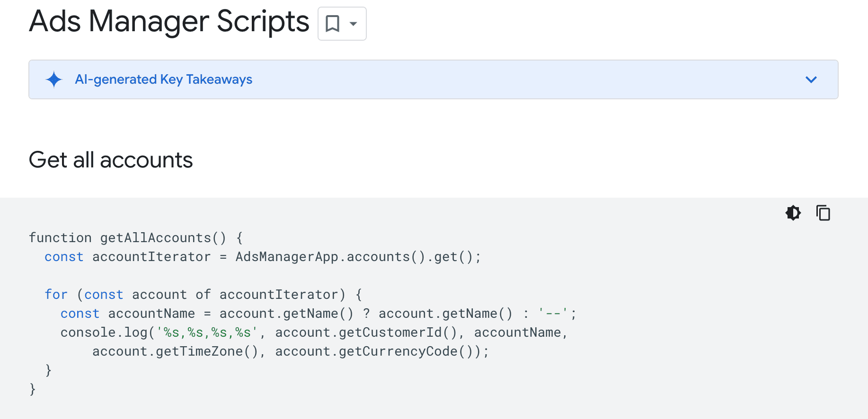This screenshot has width=868, height=419.
Task: Click the '%s,%s,%s,%s' format string
Action: click(207, 332)
